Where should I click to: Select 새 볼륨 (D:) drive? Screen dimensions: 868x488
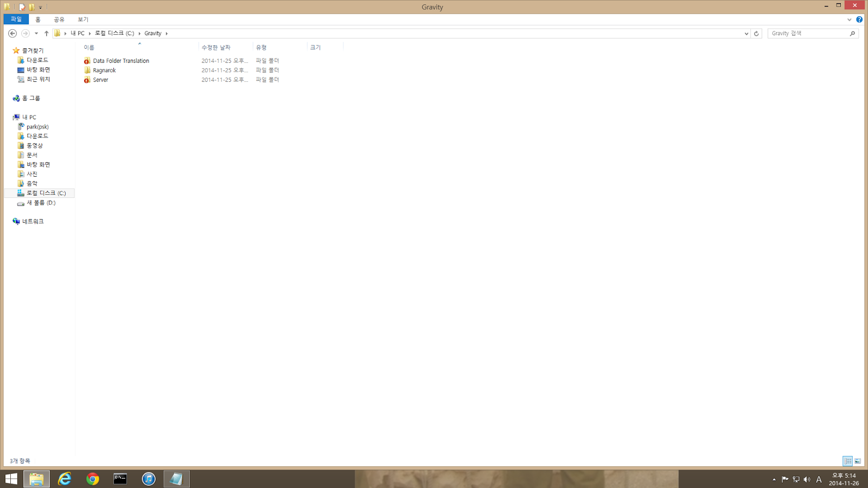click(41, 203)
